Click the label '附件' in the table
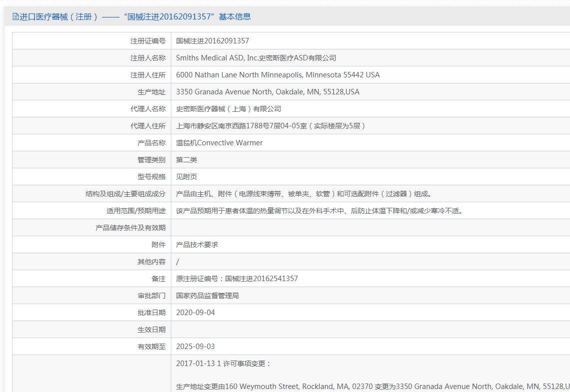 [158, 245]
